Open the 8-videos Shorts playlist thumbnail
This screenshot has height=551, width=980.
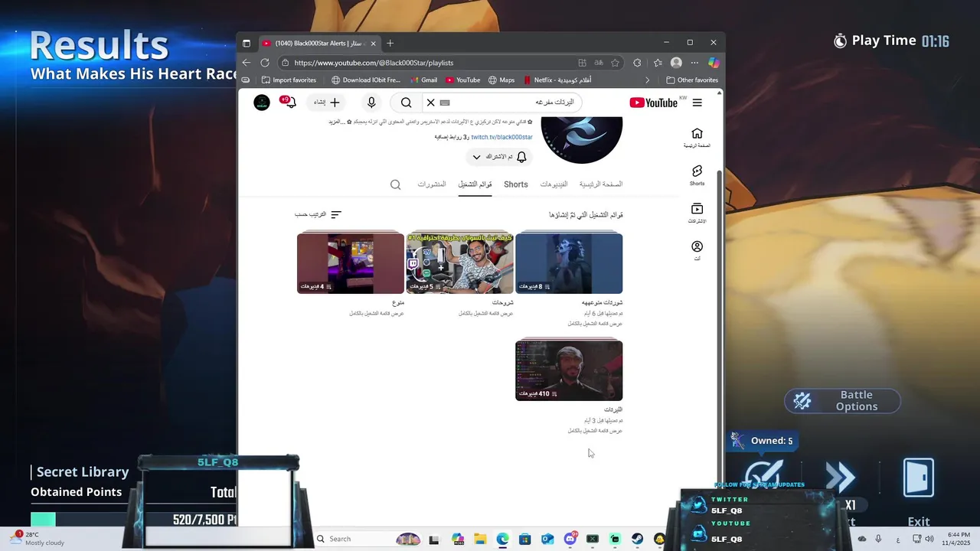569,263
